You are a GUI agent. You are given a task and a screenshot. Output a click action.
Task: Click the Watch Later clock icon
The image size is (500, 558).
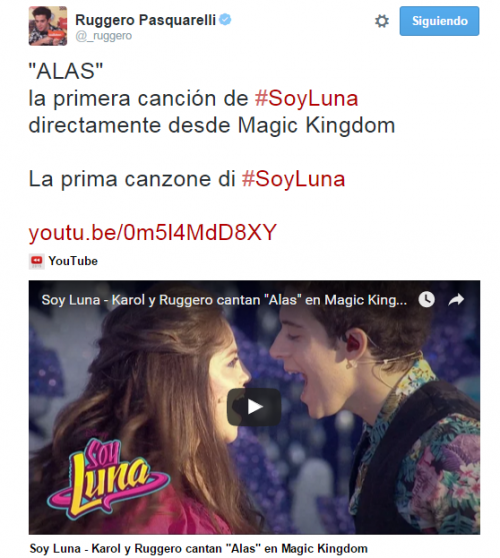[x=426, y=299]
